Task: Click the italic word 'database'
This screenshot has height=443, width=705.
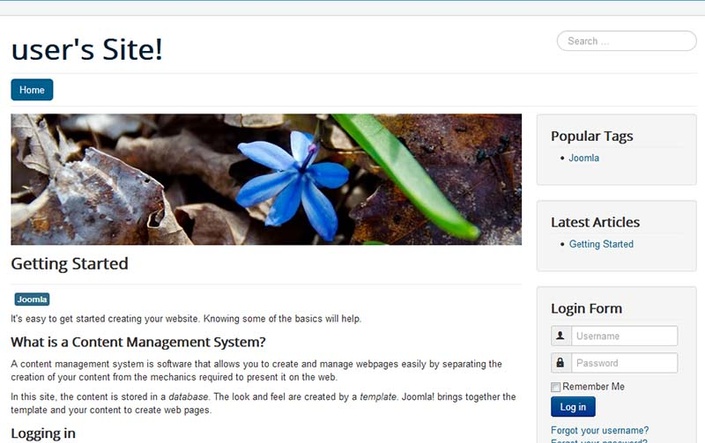Action: point(188,397)
